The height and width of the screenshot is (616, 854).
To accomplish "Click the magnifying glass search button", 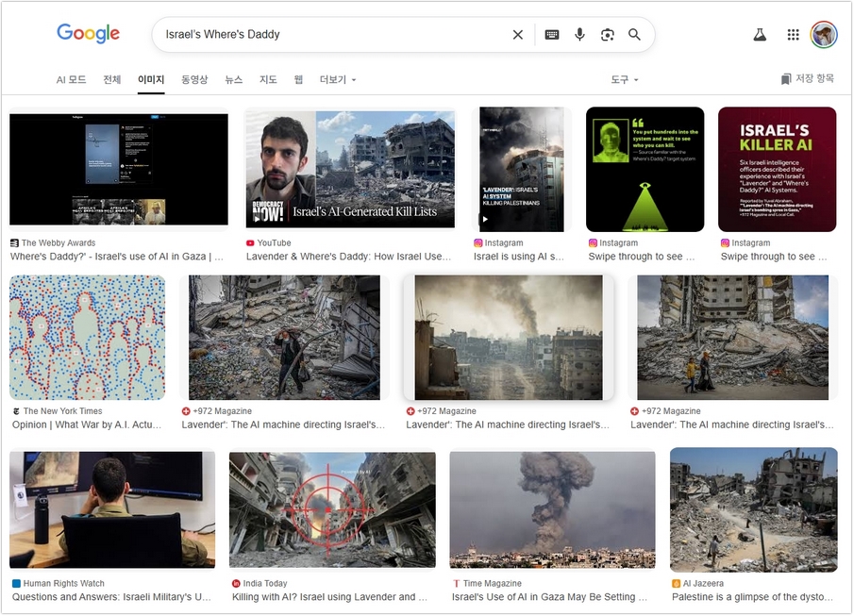I will pyautogui.click(x=635, y=35).
